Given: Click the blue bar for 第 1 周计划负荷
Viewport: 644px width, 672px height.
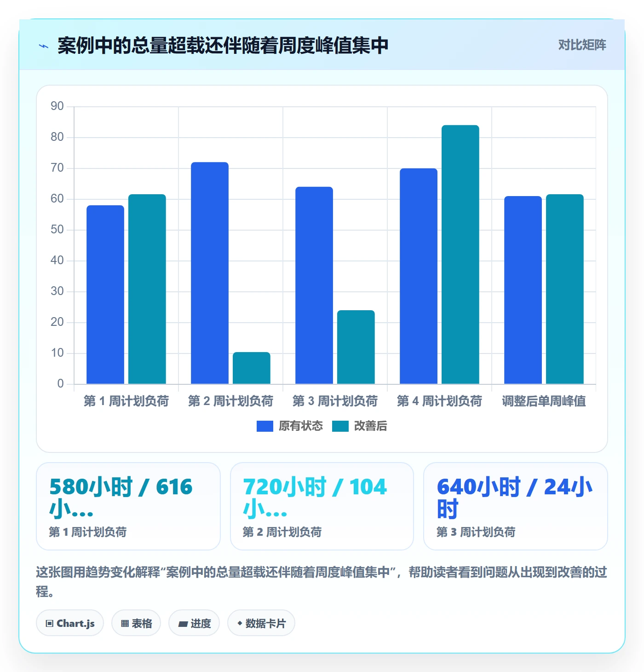Looking at the screenshot, I should pyautogui.click(x=105, y=295).
